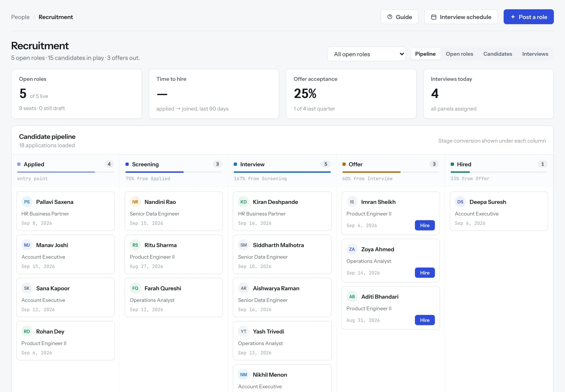Click the calendar icon in Interview schedule
Screen dimensions: 565x392
point(434,17)
